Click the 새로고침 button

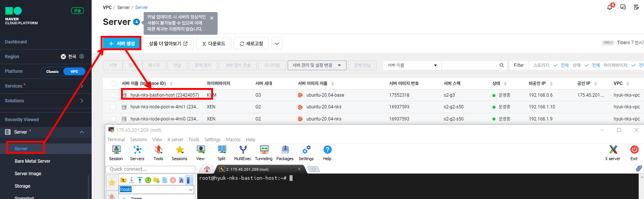(251, 43)
